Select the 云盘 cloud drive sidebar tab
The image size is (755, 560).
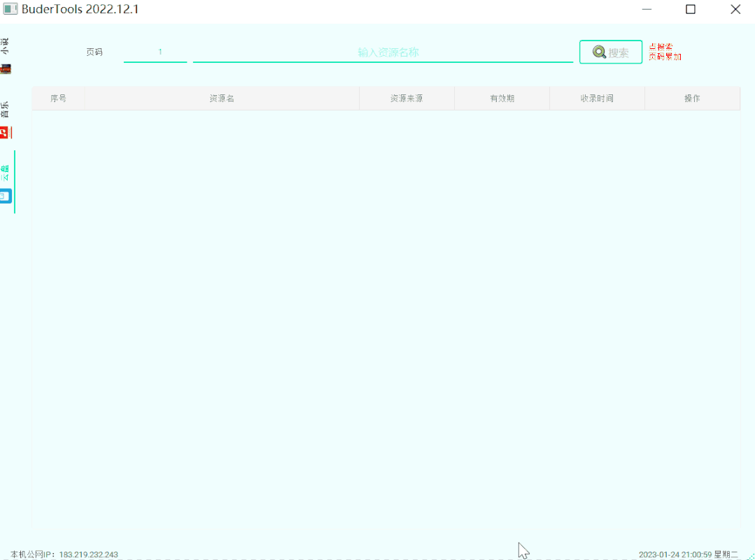[6, 182]
